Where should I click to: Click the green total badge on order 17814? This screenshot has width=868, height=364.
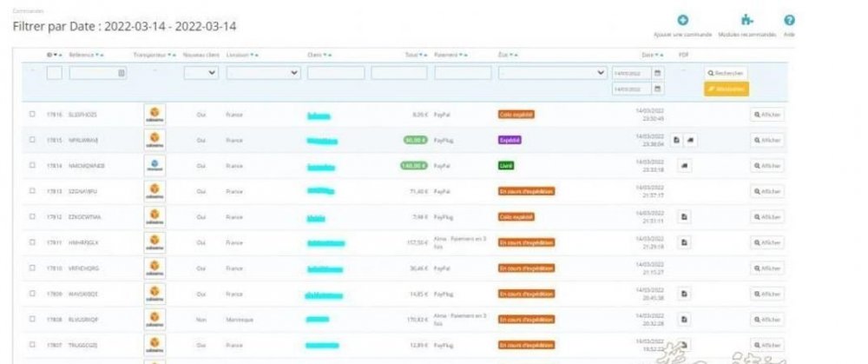(414, 166)
